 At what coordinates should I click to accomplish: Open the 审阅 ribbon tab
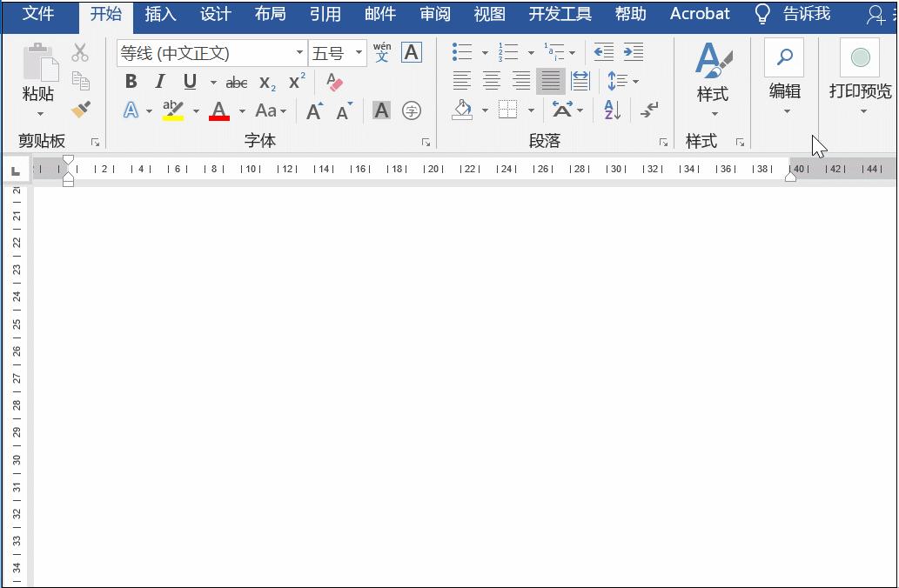point(434,13)
